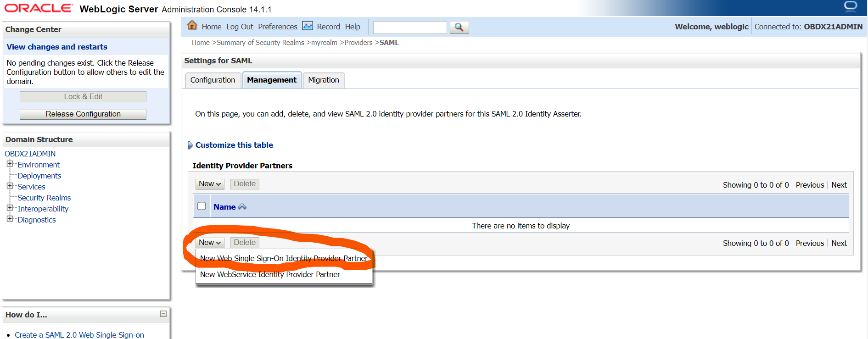The width and height of the screenshot is (868, 339).
Task: Click the Release Configuration button
Action: pyautogui.click(x=83, y=114)
